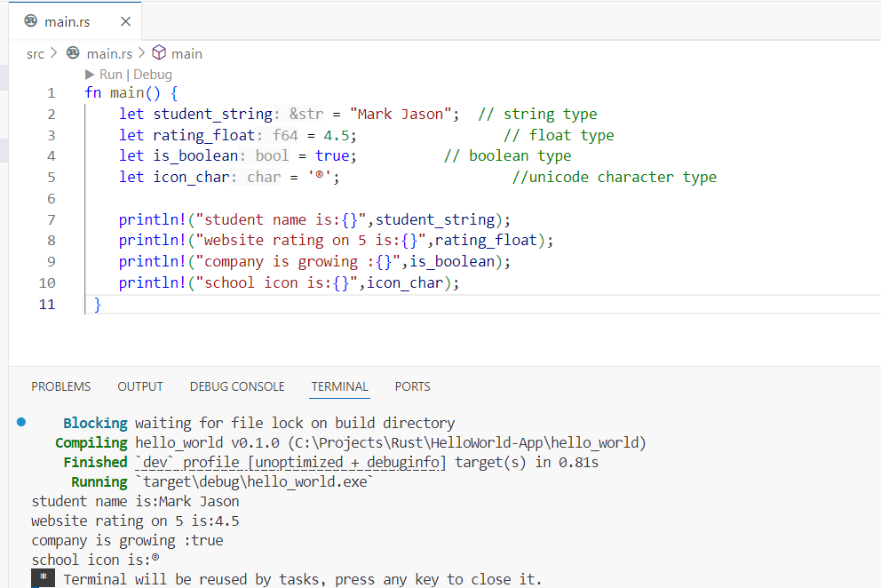
Task: Click 'company is growing :true' output
Action: point(128,541)
